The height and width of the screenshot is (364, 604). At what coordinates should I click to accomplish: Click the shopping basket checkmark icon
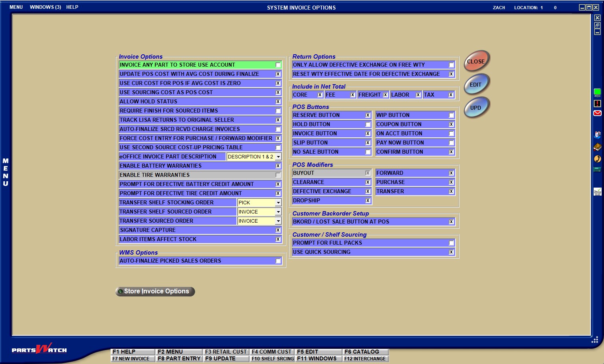[597, 192]
